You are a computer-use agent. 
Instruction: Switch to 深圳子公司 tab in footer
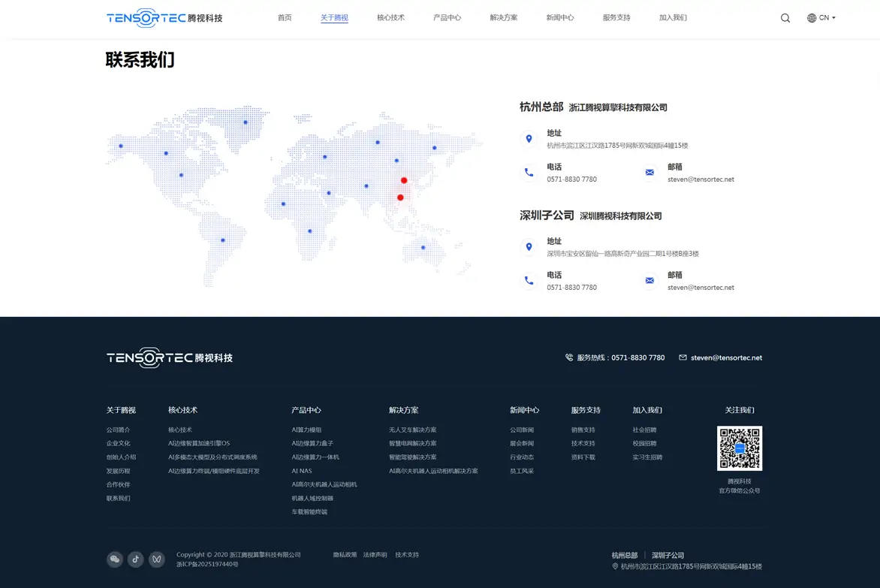point(668,556)
